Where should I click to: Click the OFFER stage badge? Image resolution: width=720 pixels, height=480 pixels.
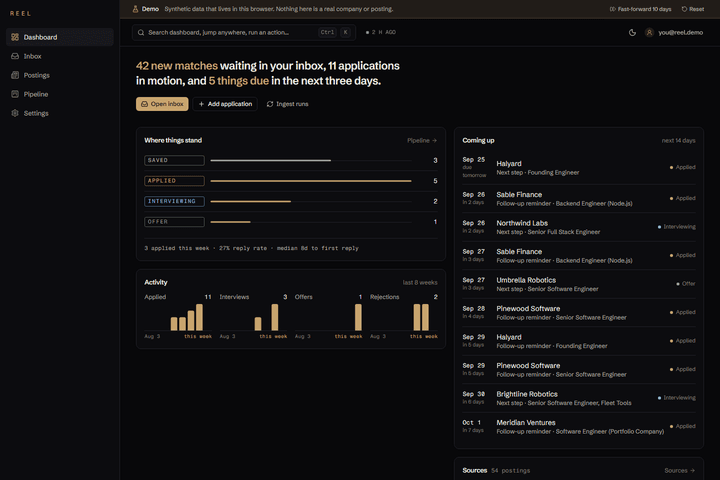pyautogui.click(x=174, y=222)
